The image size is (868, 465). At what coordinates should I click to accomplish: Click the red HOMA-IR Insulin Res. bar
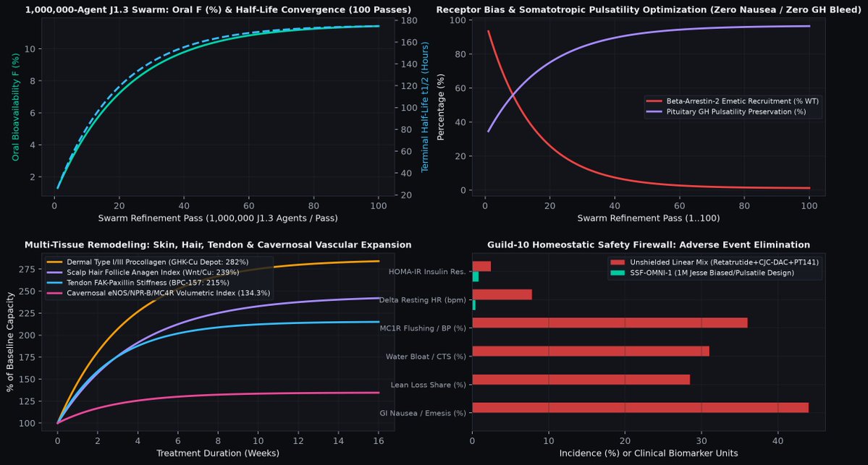pos(481,267)
